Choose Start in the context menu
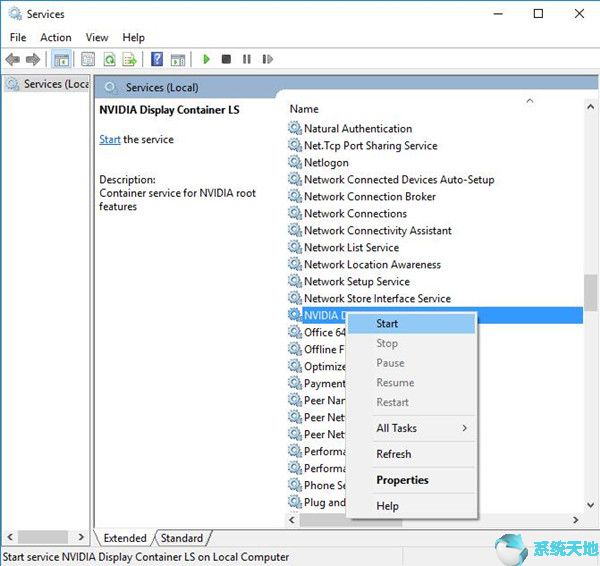 387,323
